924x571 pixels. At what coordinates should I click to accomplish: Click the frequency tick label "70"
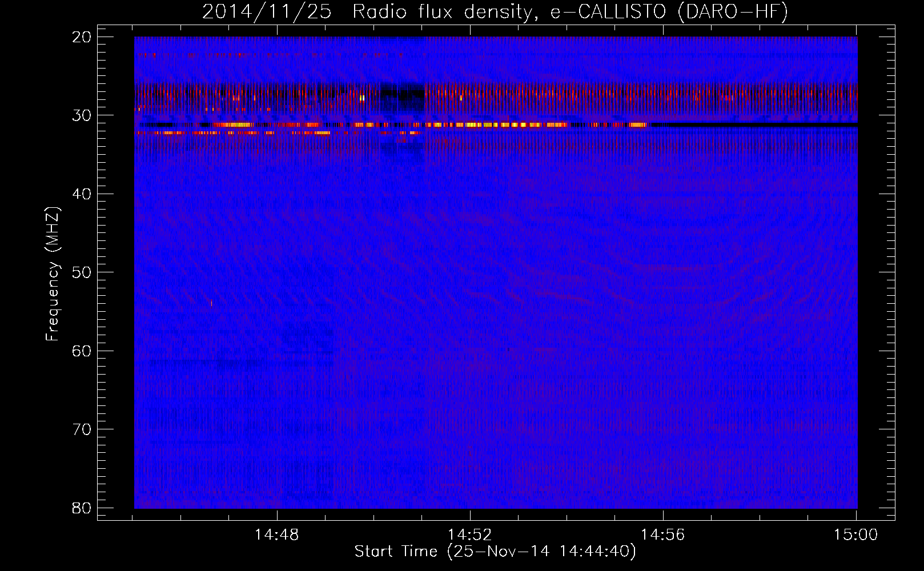coord(82,429)
